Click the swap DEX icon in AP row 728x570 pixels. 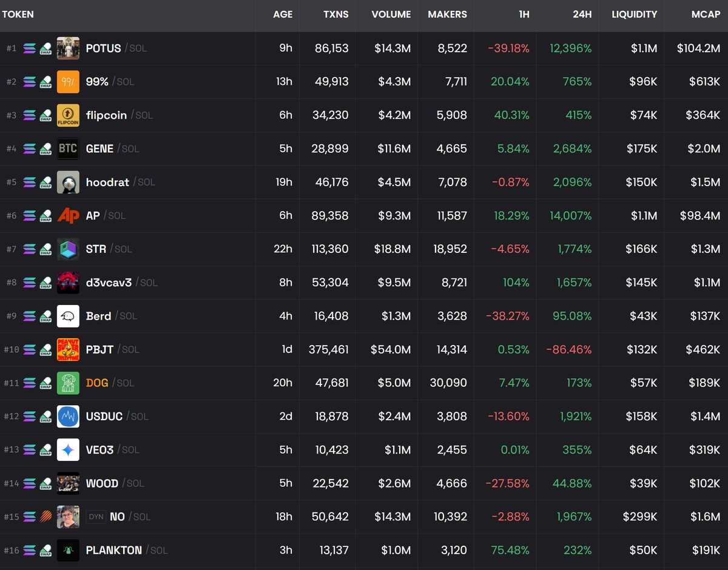[x=45, y=216]
